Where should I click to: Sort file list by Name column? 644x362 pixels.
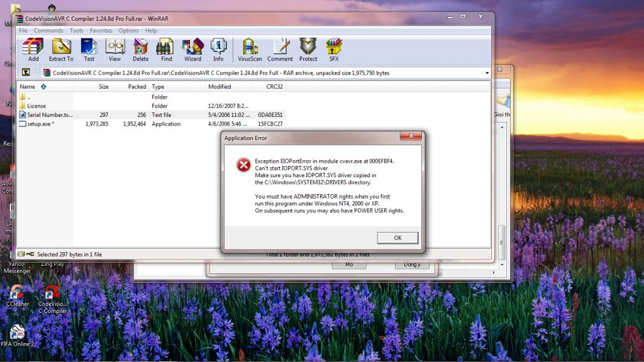coord(45,87)
